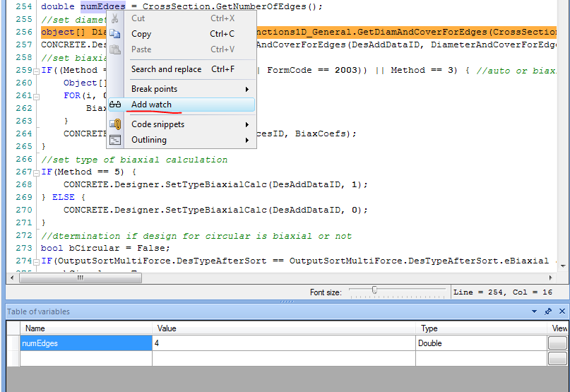Click the vertical scrollbar down arrow

(x=563, y=266)
